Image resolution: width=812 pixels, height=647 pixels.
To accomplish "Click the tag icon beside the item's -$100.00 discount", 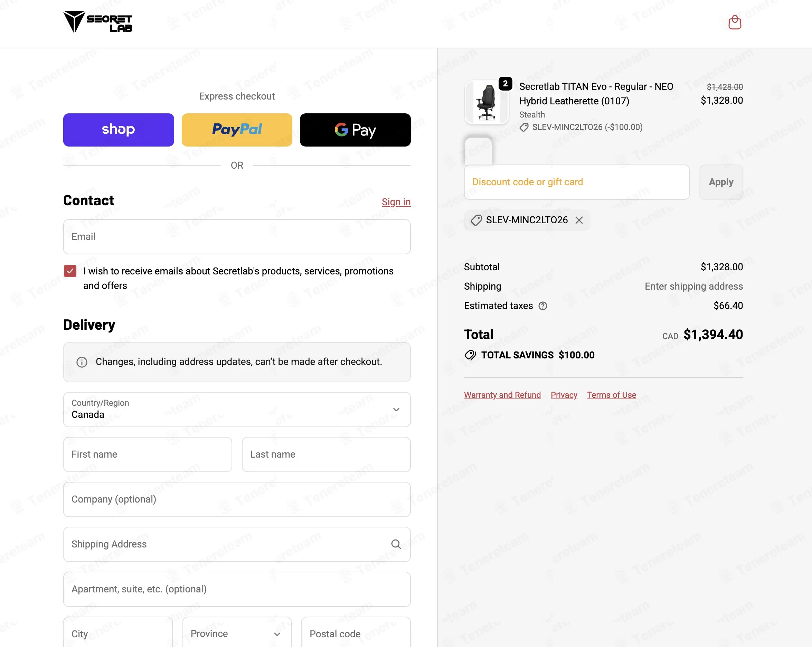I will click(524, 128).
